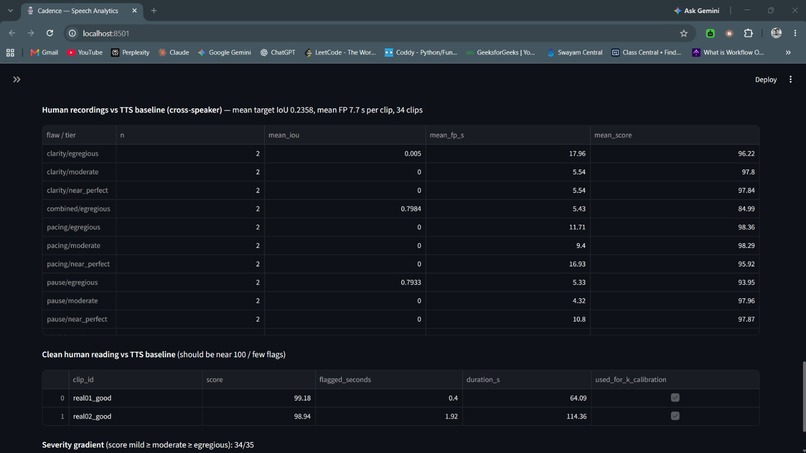Click the 0.7984 mean_iou cell
Image resolution: width=806 pixels, height=453 pixels.
click(345, 209)
